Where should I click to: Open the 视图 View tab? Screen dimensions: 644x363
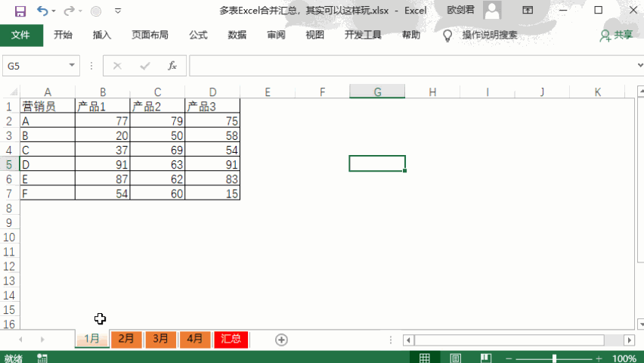[x=315, y=35]
